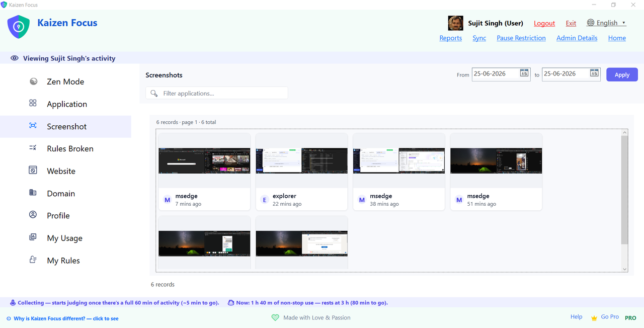Click the crown icon next to Go Pro
Image resolution: width=644 pixels, height=328 pixels.
coord(594,318)
